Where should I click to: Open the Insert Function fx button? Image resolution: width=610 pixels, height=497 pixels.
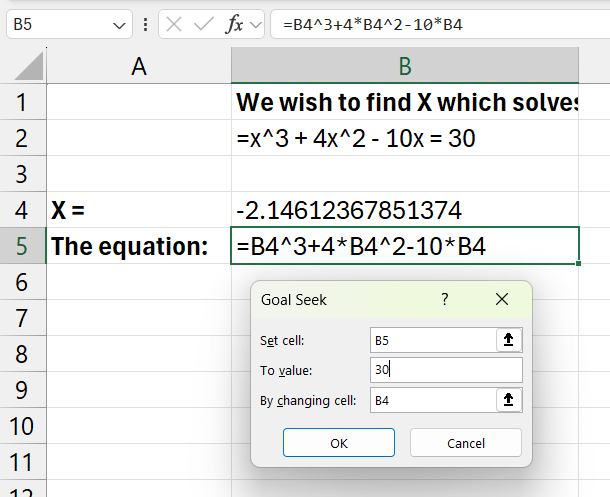point(234,25)
